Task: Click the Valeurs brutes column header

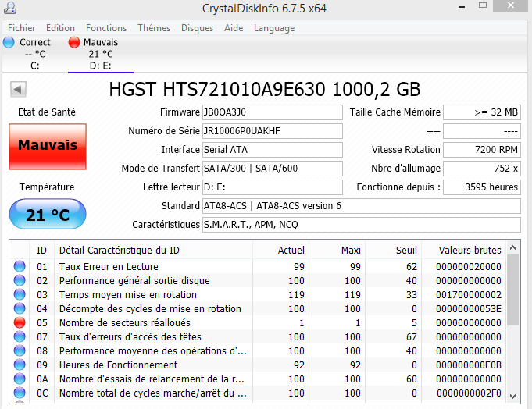Action: [x=463, y=250]
